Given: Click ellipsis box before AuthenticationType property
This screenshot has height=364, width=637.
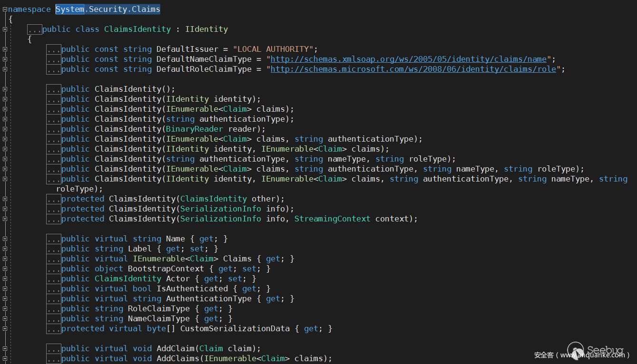Looking at the screenshot, I should [54, 298].
